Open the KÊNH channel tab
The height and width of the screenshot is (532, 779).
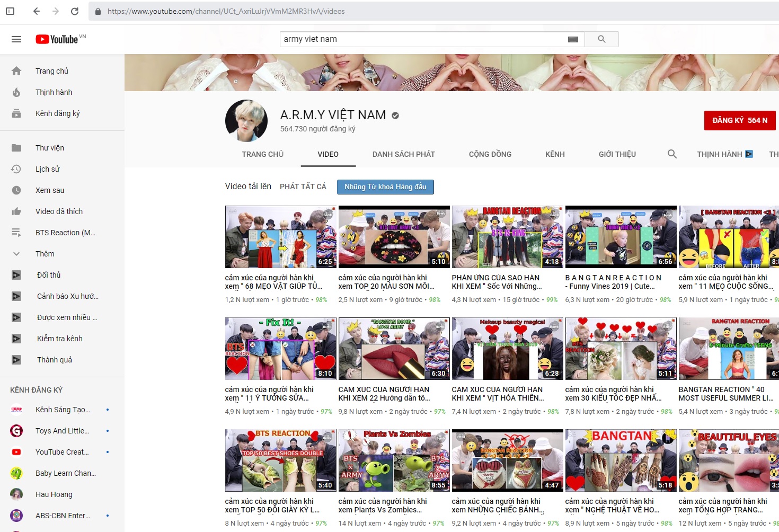(x=555, y=154)
